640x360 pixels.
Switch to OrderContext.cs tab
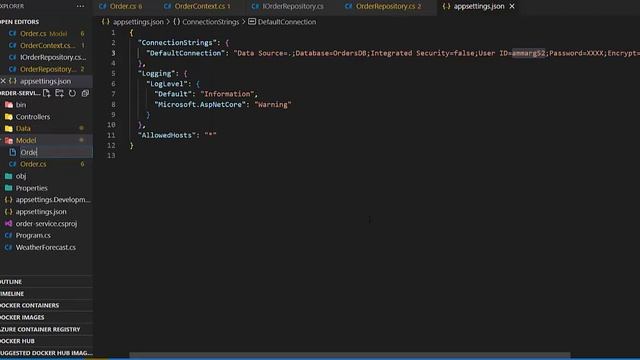coord(198,6)
